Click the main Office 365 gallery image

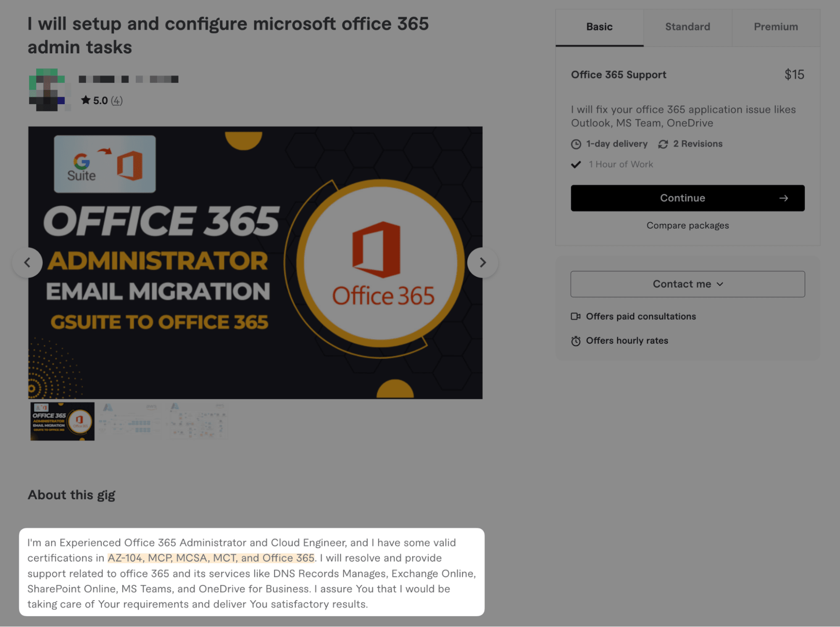255,263
